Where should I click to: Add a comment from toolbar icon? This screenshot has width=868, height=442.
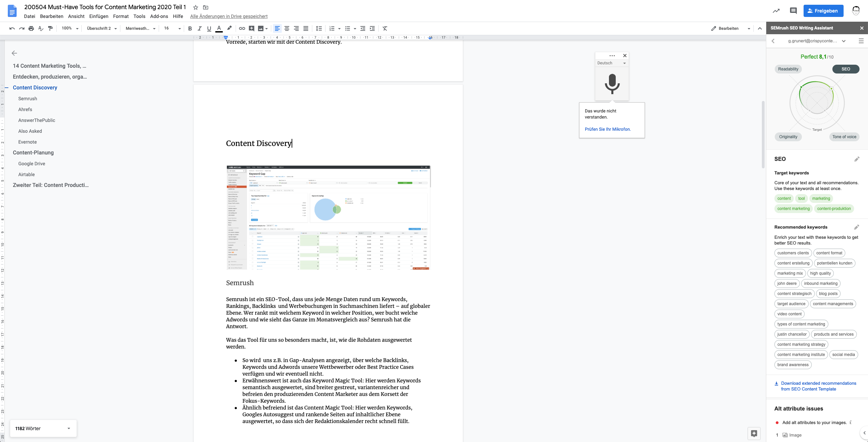point(252,28)
